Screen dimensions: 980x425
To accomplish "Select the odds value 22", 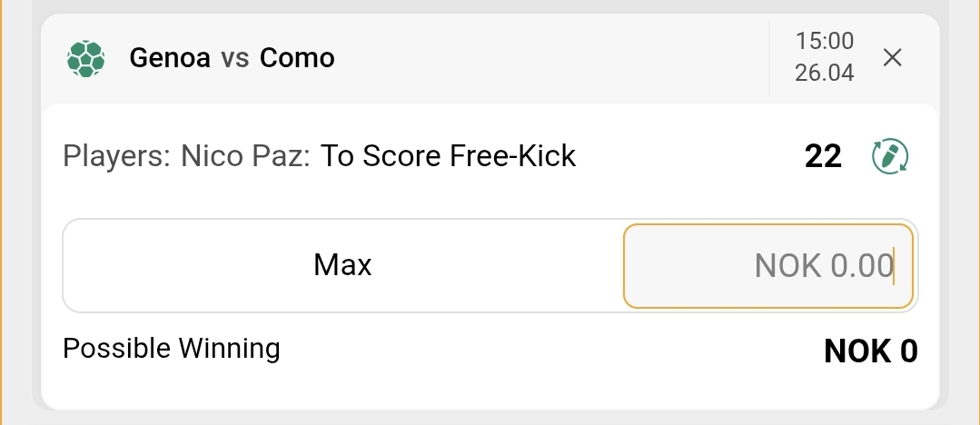I will [x=823, y=156].
